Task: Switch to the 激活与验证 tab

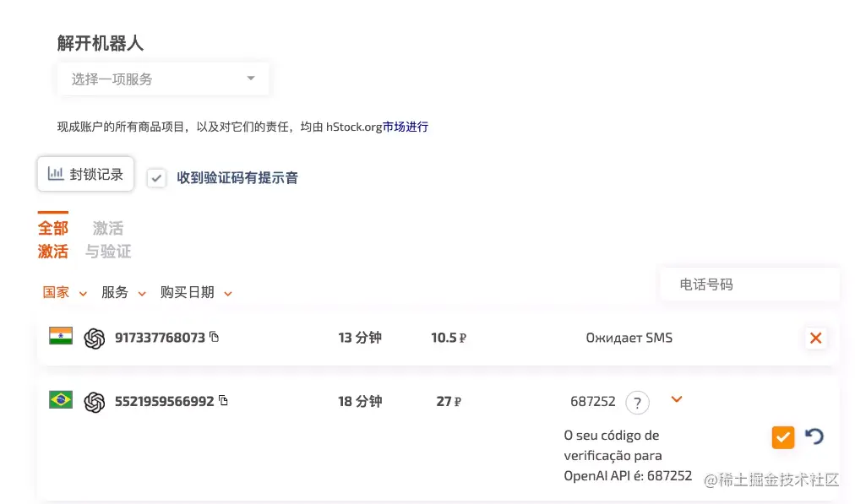Action: (x=108, y=239)
